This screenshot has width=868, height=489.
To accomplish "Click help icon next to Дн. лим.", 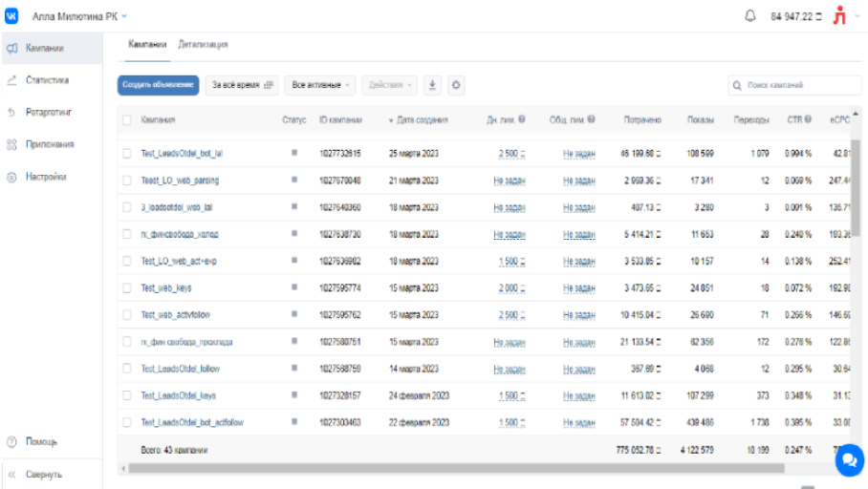I will [522, 119].
